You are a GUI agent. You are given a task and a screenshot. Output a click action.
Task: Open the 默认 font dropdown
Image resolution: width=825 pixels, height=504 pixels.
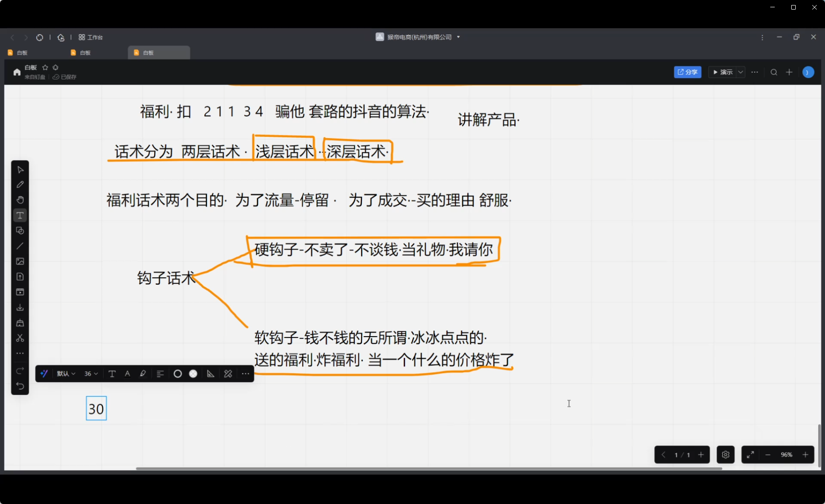point(66,374)
